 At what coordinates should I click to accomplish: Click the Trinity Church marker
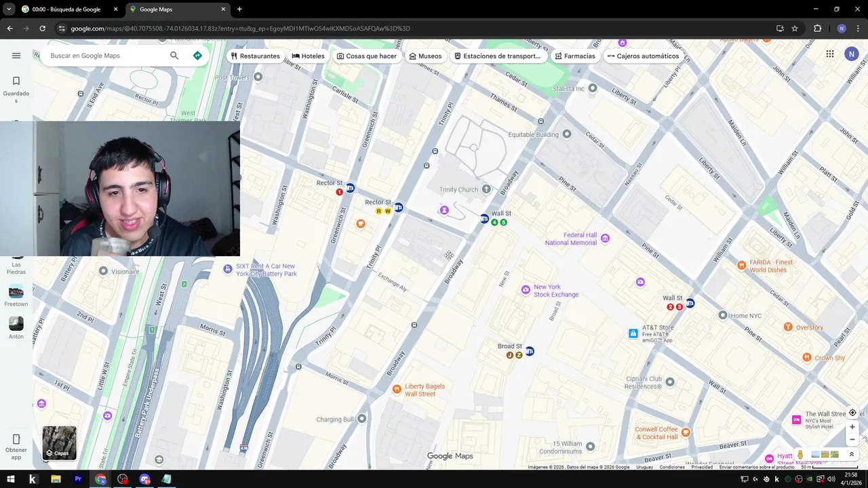point(486,190)
